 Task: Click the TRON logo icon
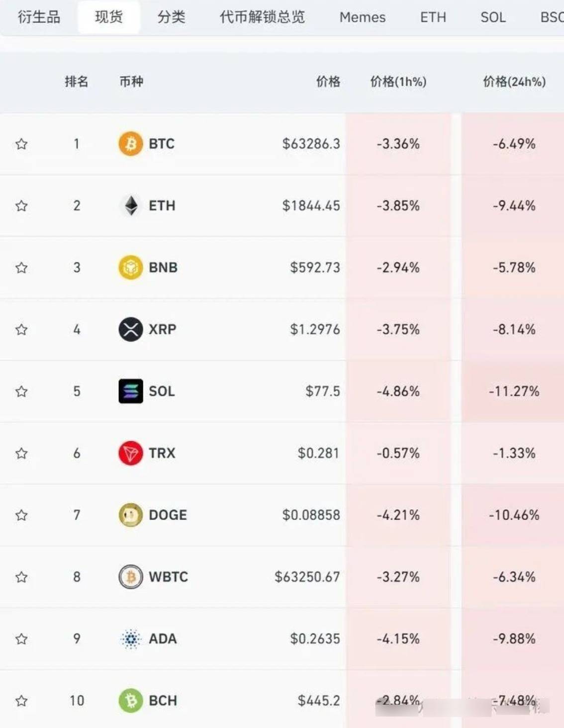(130, 453)
